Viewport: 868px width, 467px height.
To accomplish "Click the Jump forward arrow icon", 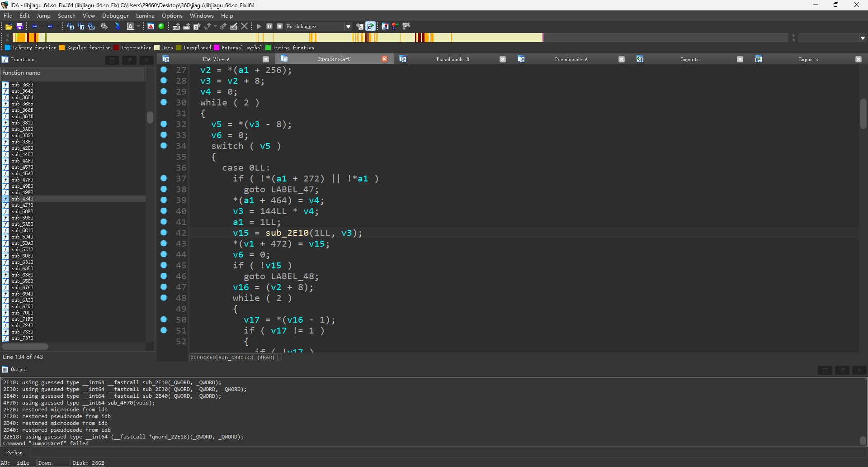I will pos(50,27).
